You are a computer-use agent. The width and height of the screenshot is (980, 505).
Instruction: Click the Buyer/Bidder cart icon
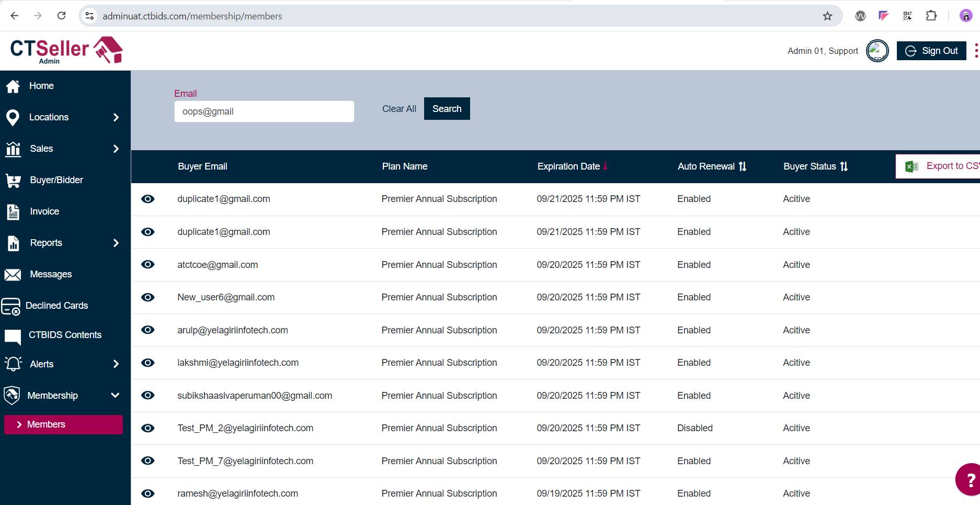13,181
